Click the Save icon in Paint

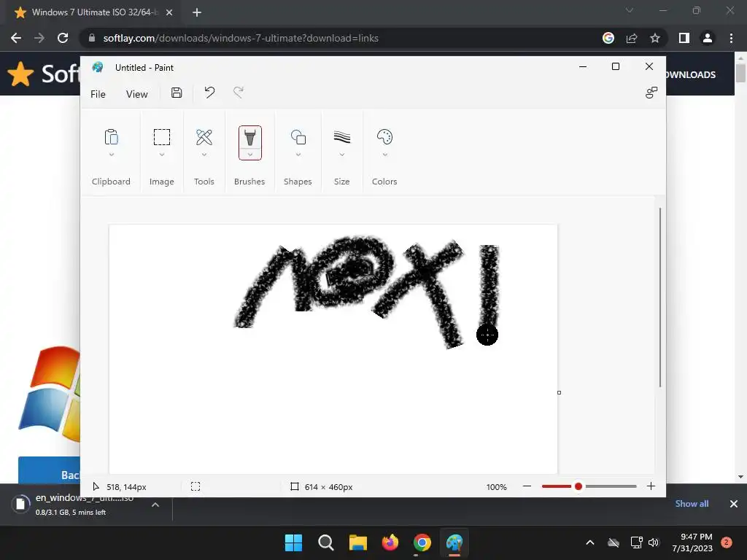177,93
